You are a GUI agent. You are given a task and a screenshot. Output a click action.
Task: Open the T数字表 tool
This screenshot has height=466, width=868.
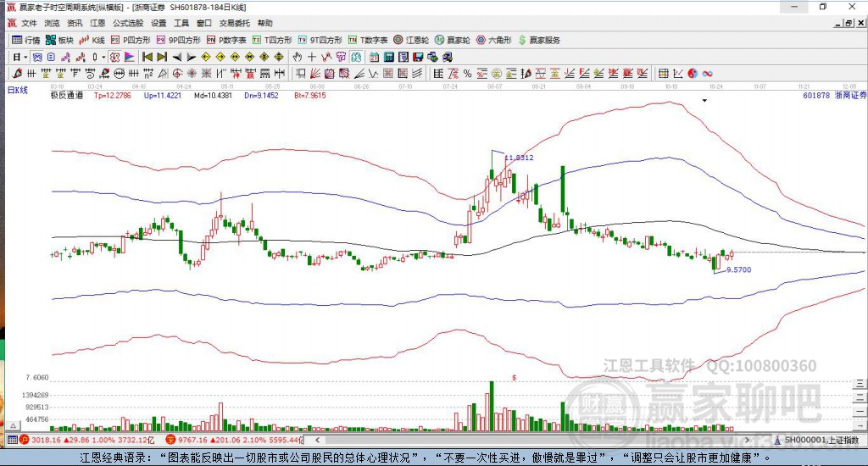368,40
